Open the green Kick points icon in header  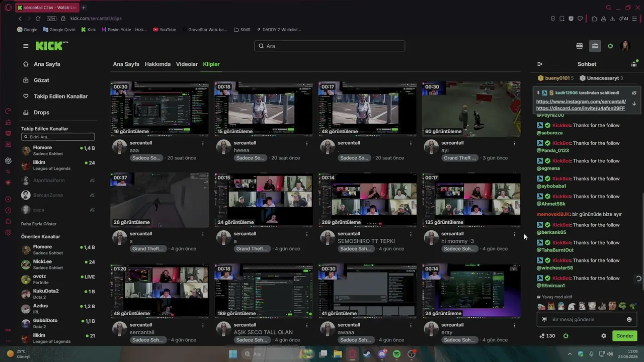tap(610, 46)
